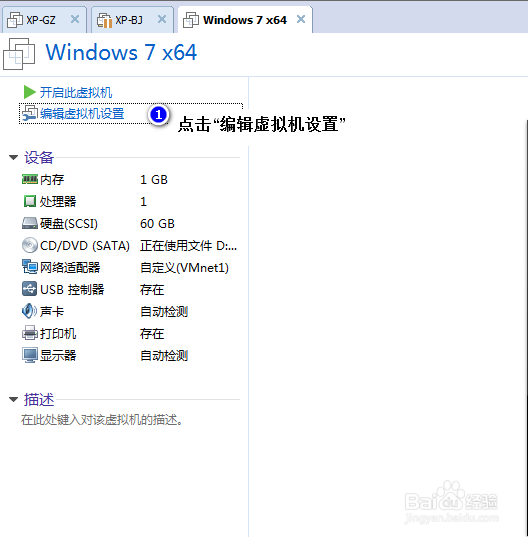Click the large VM icon beside Windows 7 x64 title
The width and height of the screenshot is (528, 537).
19,54
